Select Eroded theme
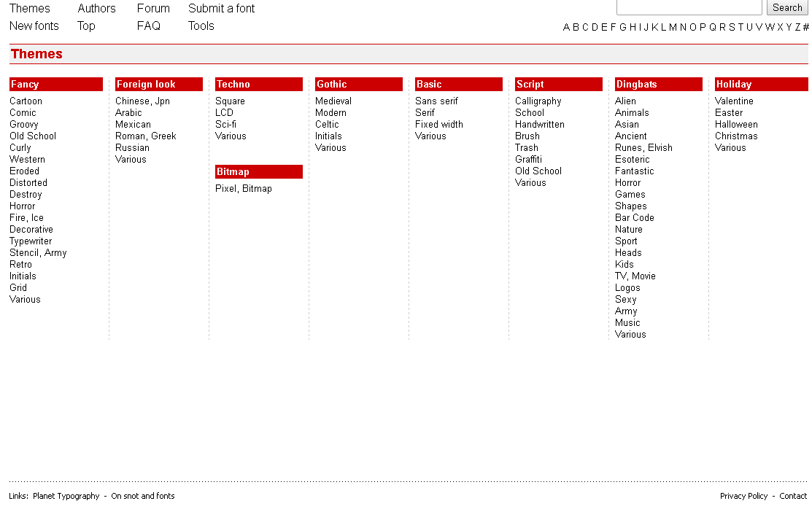The image size is (812, 509). pos(24,171)
